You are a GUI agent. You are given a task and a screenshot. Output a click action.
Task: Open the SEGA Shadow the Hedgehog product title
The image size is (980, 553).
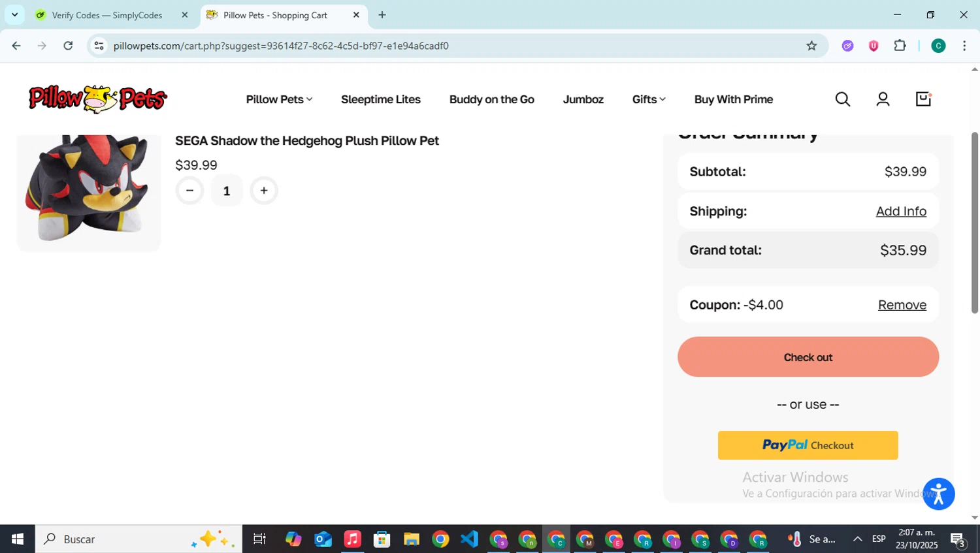tap(307, 141)
